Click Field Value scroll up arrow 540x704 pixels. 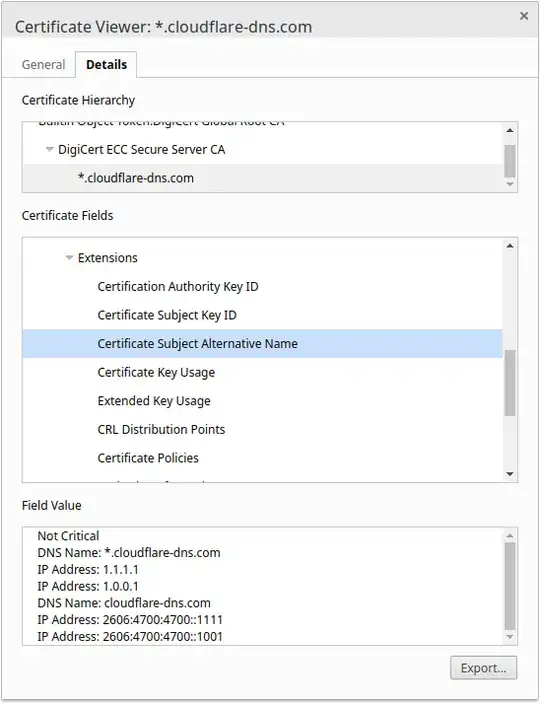pos(509,535)
